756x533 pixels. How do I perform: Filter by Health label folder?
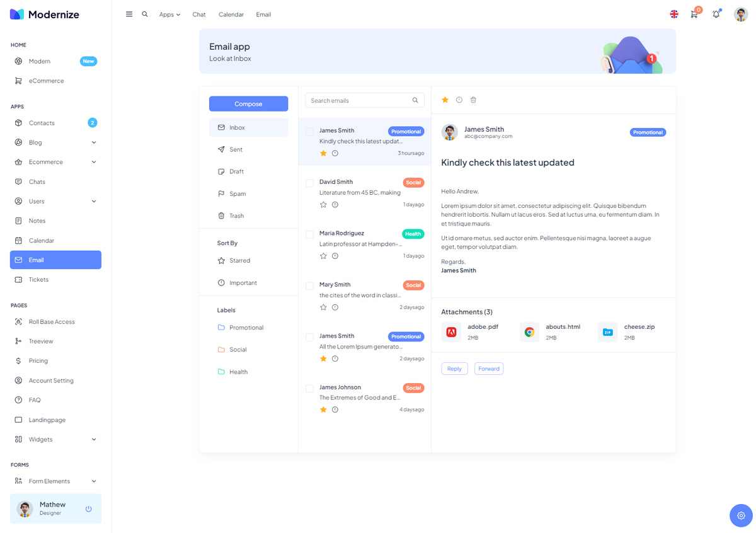[238, 372]
